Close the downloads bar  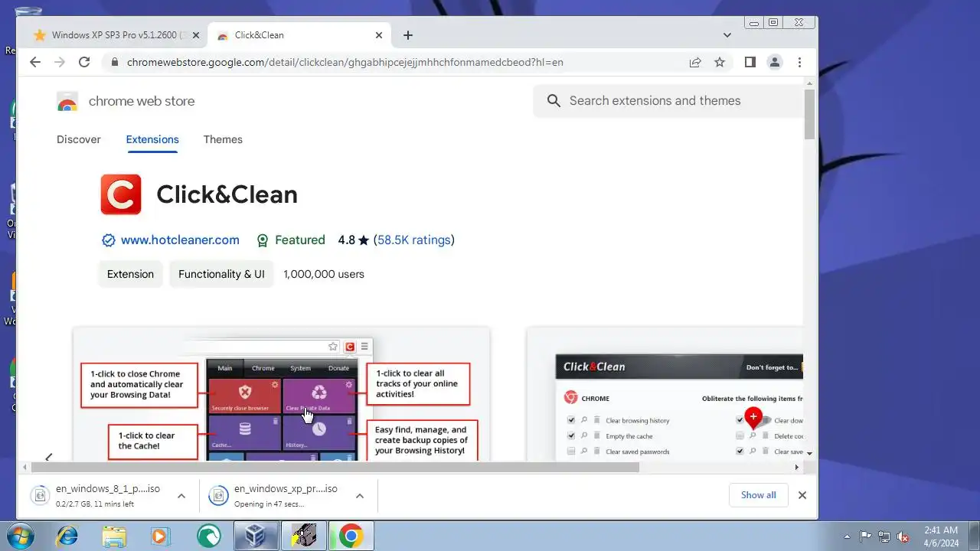click(802, 495)
